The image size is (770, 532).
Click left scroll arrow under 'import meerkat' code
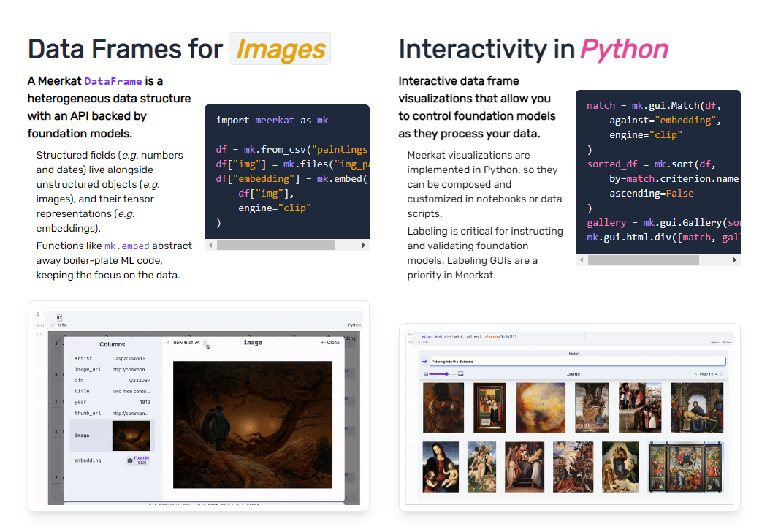pos(210,245)
